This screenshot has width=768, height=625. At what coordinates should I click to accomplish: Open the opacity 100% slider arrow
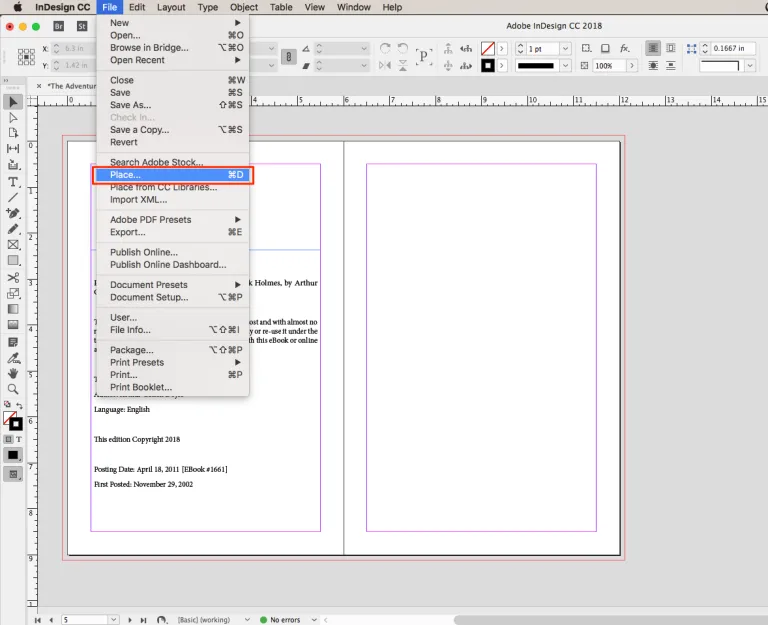point(632,66)
